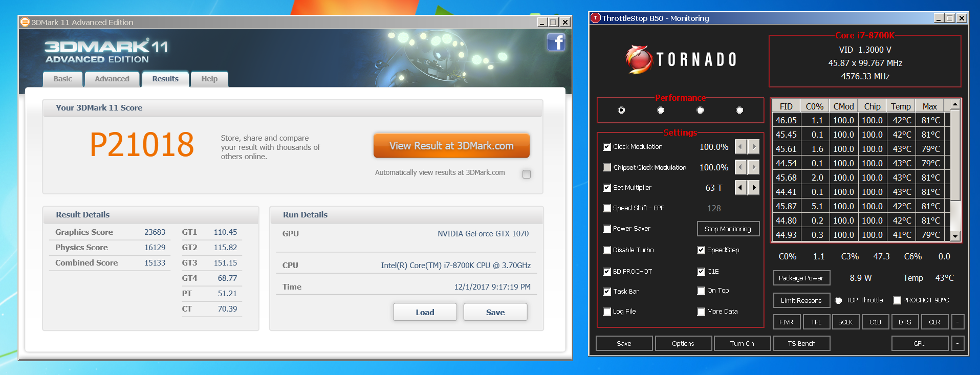Open BCLK button
The height and width of the screenshot is (375, 980).
(x=845, y=322)
